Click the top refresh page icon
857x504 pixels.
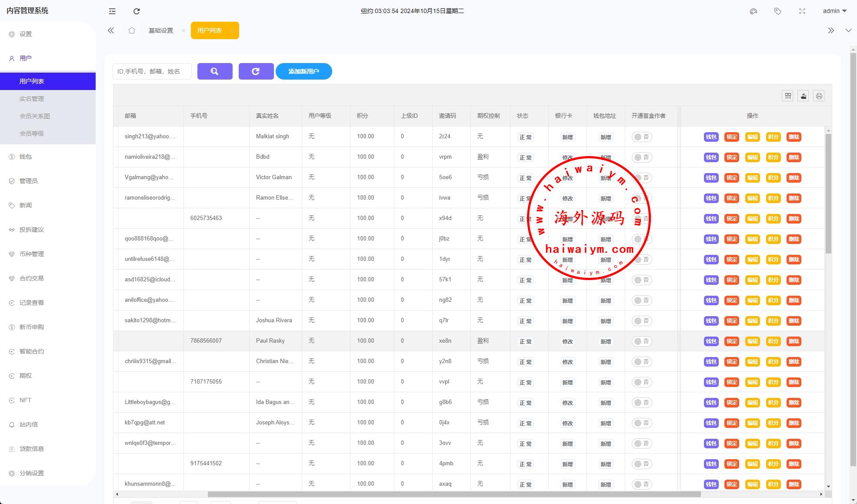(x=137, y=11)
